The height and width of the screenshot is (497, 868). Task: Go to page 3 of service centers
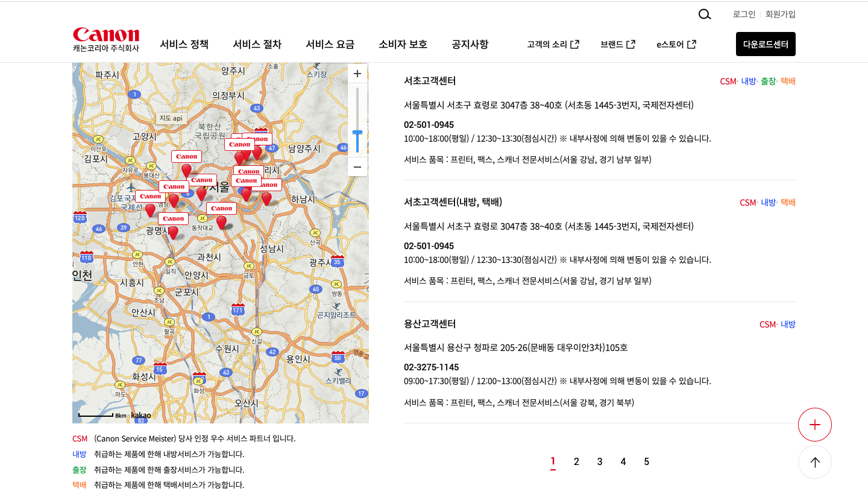click(599, 461)
